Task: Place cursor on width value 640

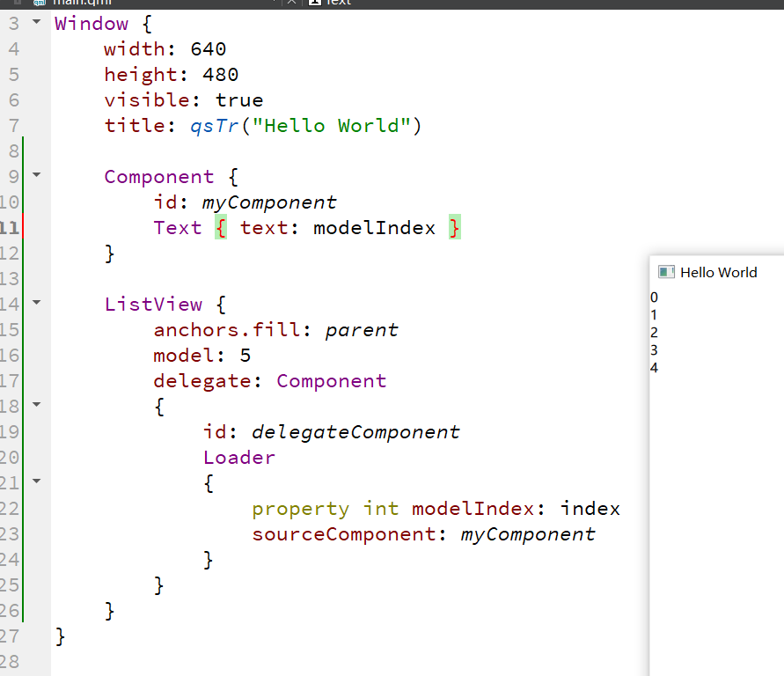Action: pos(209,49)
